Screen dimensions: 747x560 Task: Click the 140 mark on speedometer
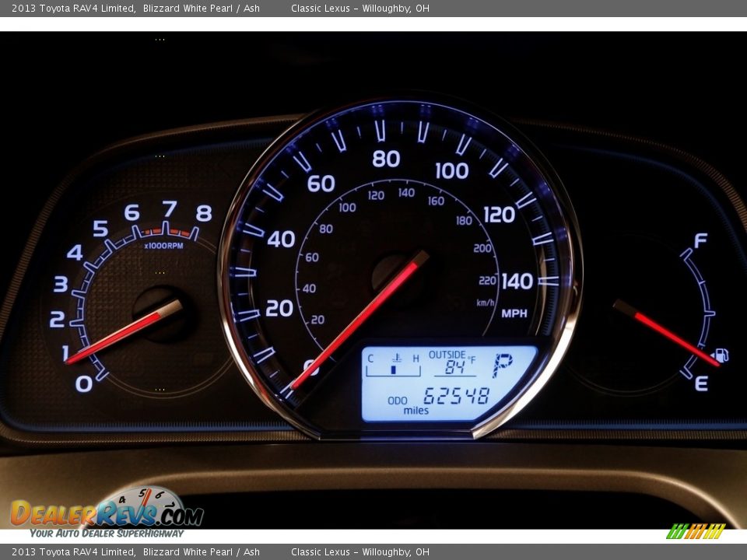(517, 281)
